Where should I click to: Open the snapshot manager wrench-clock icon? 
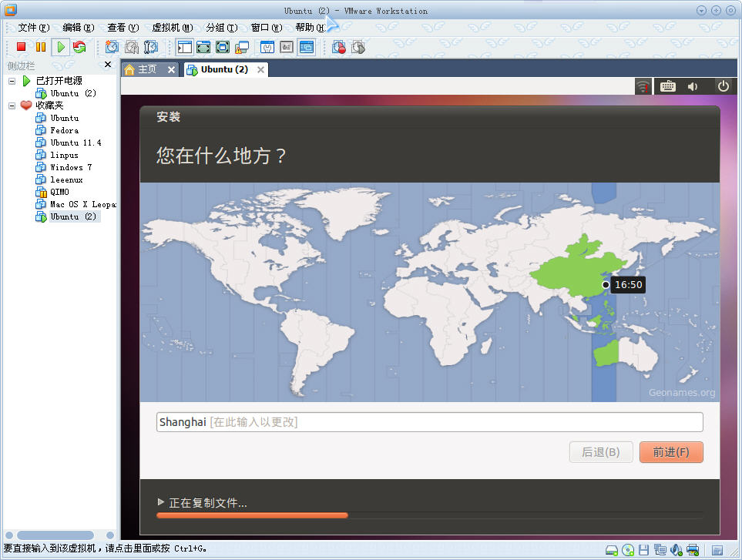pos(150,47)
